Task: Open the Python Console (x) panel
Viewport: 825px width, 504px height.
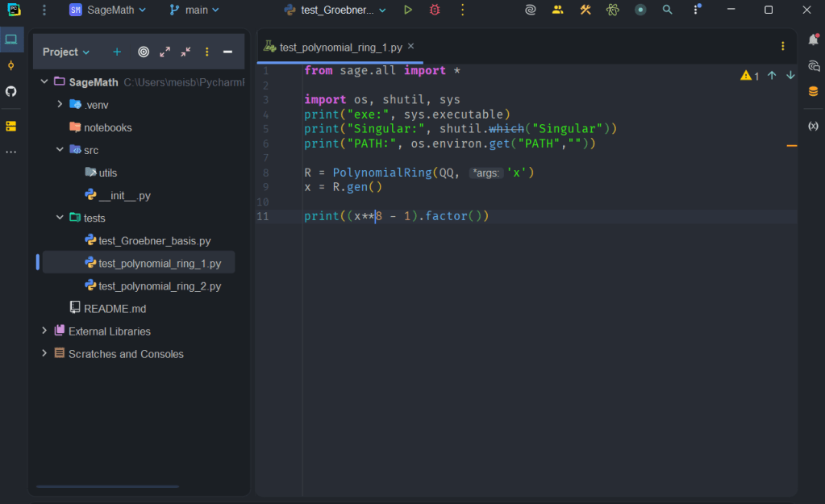Action: 814,126
